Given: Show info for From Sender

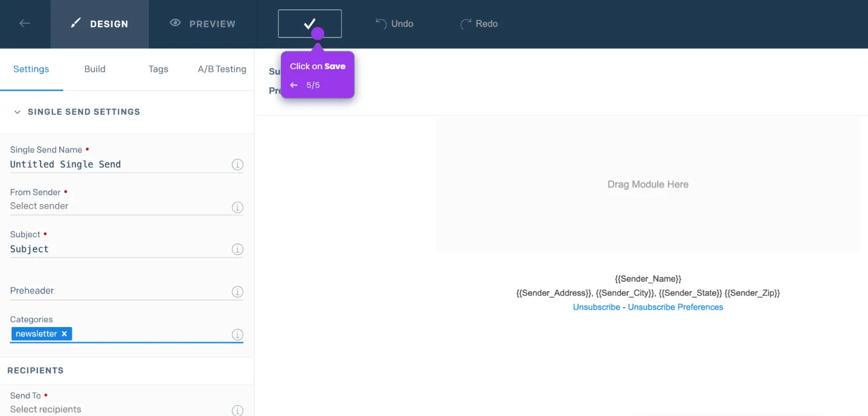Looking at the screenshot, I should coord(237,207).
